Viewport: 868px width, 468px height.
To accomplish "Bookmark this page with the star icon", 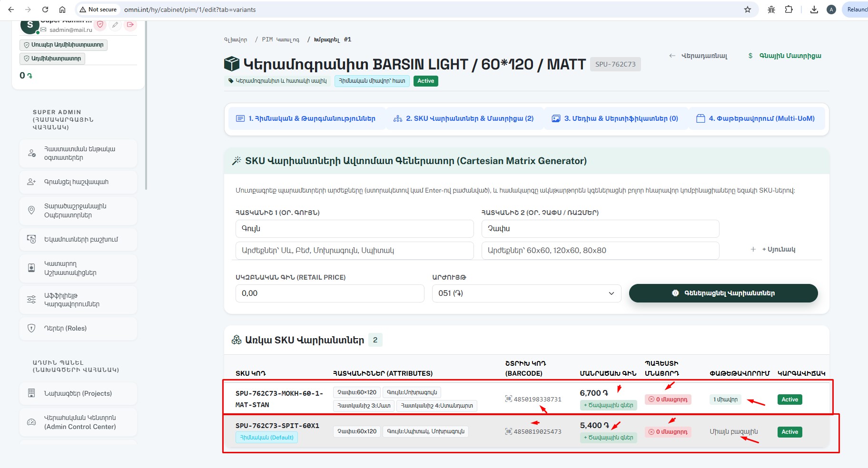I will (x=748, y=10).
